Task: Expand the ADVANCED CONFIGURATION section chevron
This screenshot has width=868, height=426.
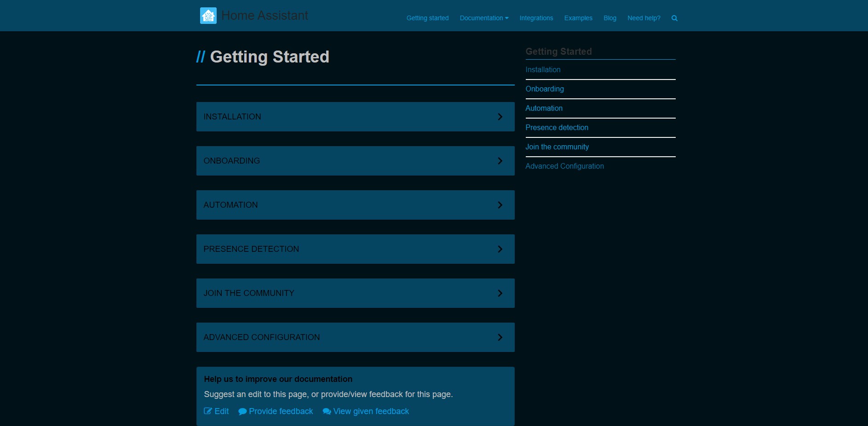Action: (500, 337)
